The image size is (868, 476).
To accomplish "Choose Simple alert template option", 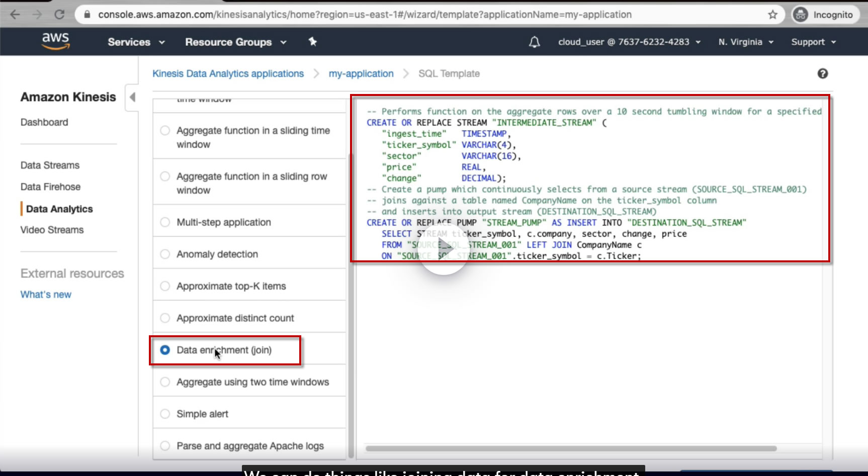I will (165, 414).
